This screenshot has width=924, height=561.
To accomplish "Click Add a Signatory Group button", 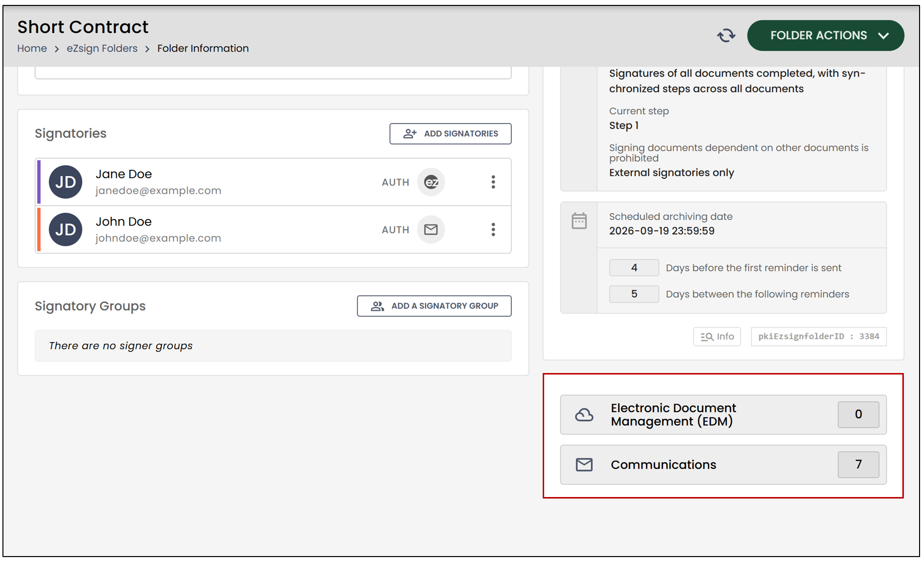I will click(434, 306).
